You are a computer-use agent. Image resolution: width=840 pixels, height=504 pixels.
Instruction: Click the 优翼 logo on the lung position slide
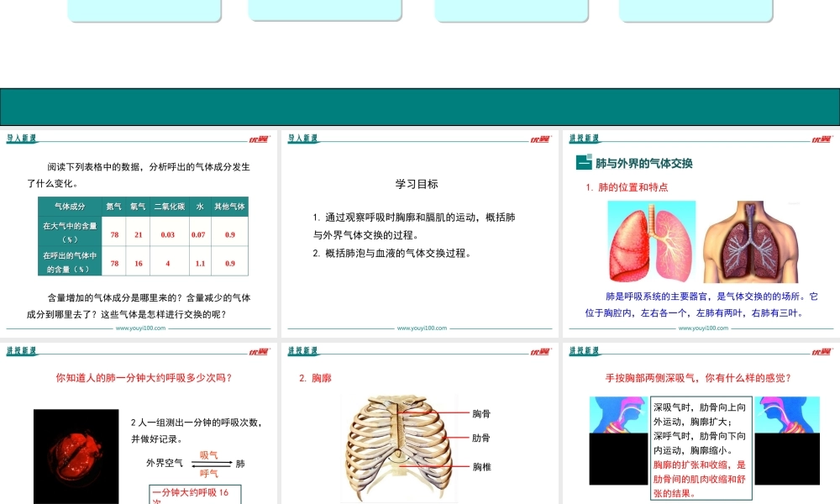819,137
